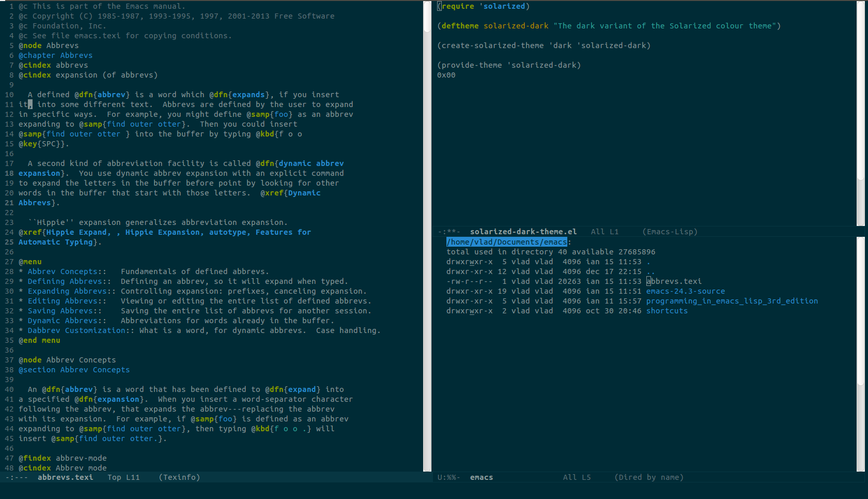Click '@key{SPC}}.' on line 15
This screenshot has width=868, height=499.
tap(44, 144)
